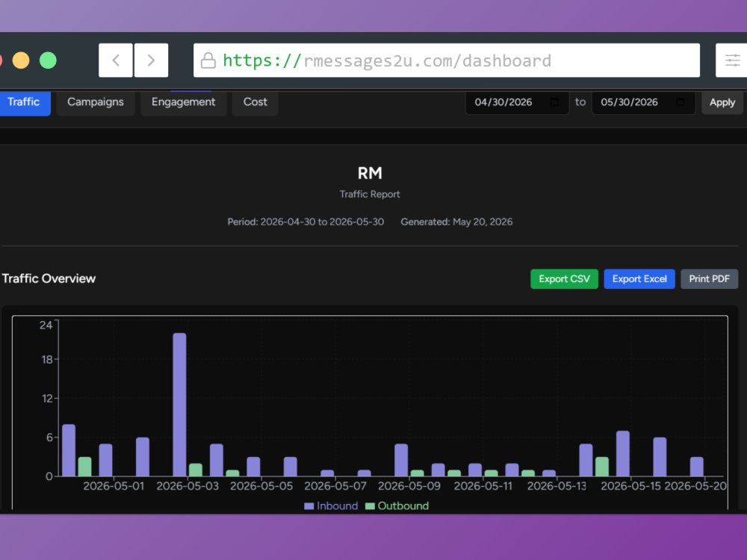Screen dimensions: 747x560
Task: Click the 2026-05-09 x-axis label
Action: tap(409, 486)
